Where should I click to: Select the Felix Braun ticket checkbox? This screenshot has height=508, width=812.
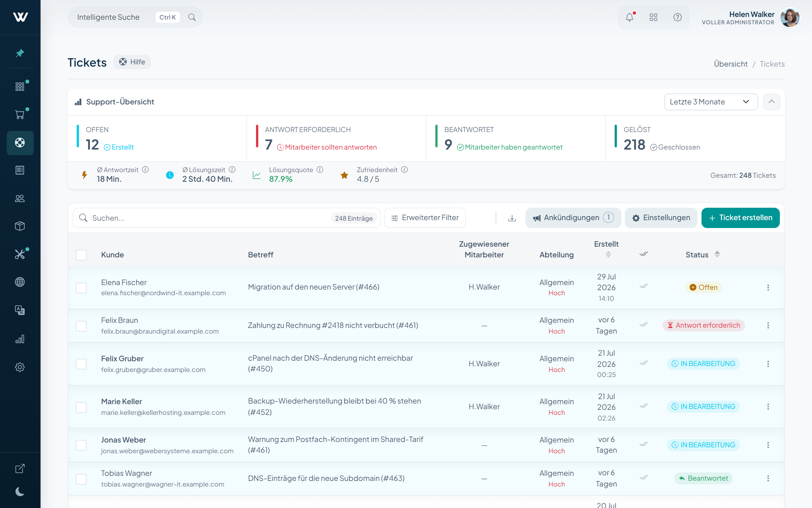81,326
